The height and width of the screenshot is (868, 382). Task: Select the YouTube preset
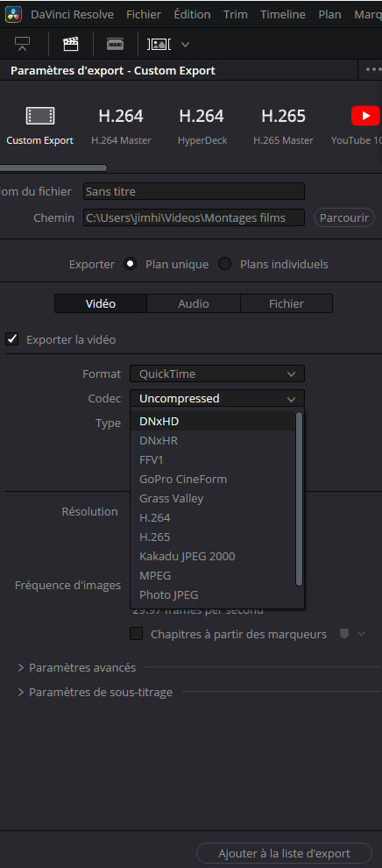(x=357, y=126)
